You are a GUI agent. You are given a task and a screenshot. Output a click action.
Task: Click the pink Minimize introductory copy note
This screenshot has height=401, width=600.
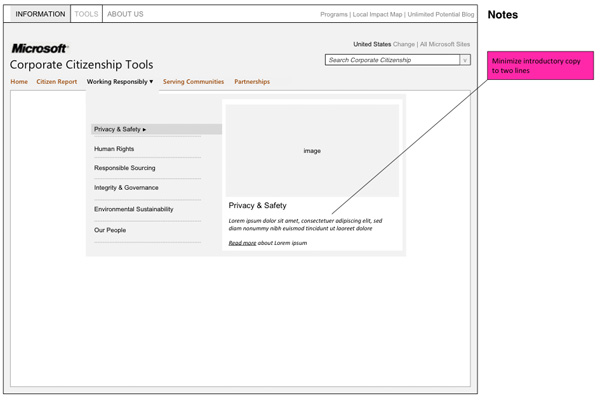[x=540, y=65]
